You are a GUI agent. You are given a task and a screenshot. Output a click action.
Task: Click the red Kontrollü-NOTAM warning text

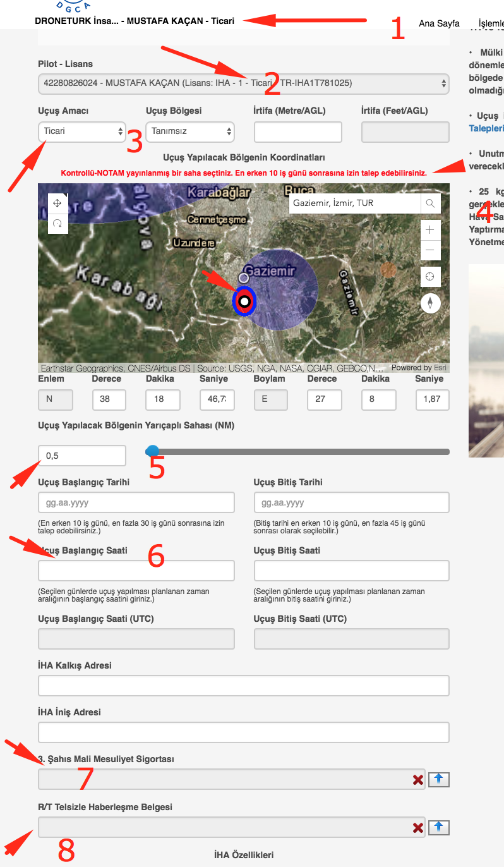pos(244,173)
